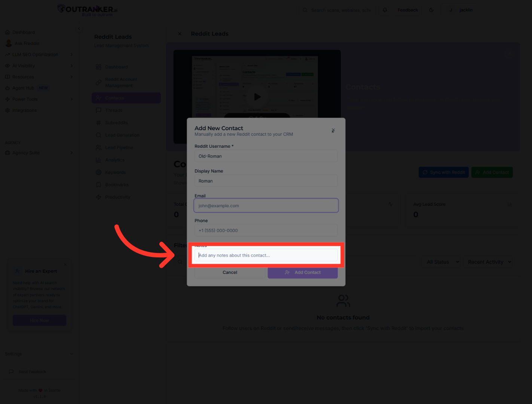Image resolution: width=532 pixels, height=404 pixels.
Task: Open Dashboard in the Reddit Leads menu
Action: coord(126,67)
